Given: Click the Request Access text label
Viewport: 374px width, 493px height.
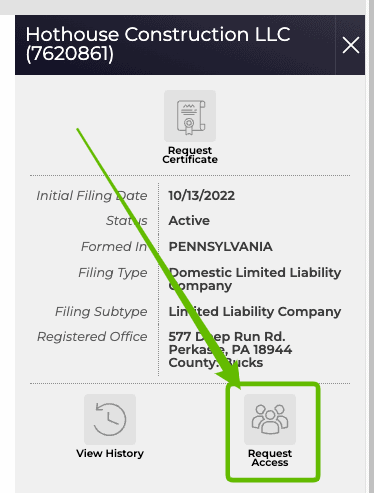Looking at the screenshot, I should (270, 458).
